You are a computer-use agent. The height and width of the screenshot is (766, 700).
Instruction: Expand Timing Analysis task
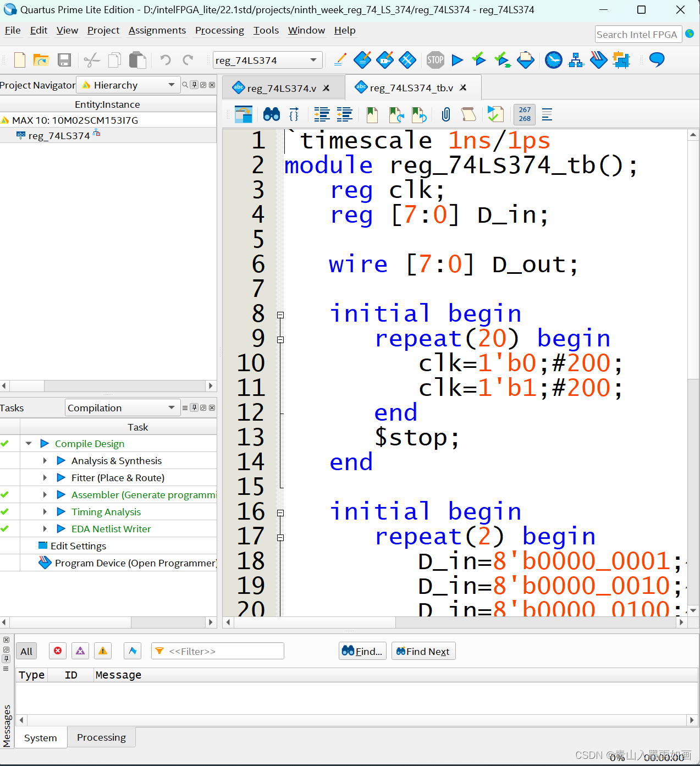click(45, 511)
